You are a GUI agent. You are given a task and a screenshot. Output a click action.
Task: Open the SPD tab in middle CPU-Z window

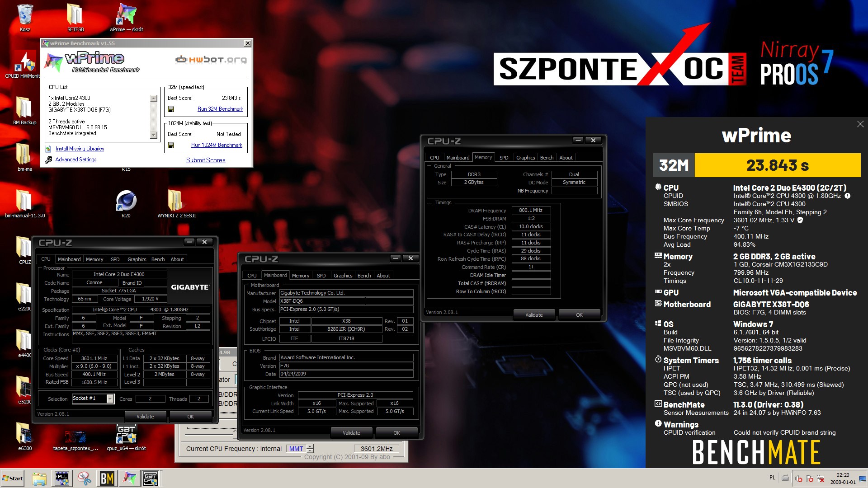(321, 276)
